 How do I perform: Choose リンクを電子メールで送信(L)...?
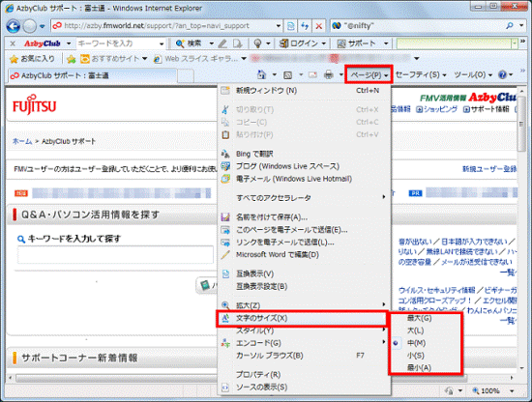pos(304,243)
